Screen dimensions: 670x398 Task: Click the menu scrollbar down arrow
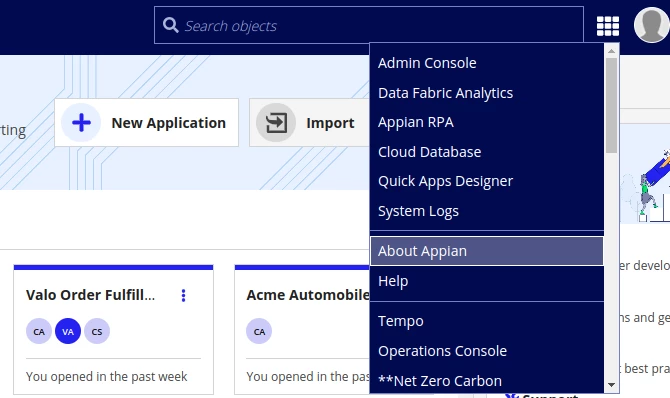point(611,385)
